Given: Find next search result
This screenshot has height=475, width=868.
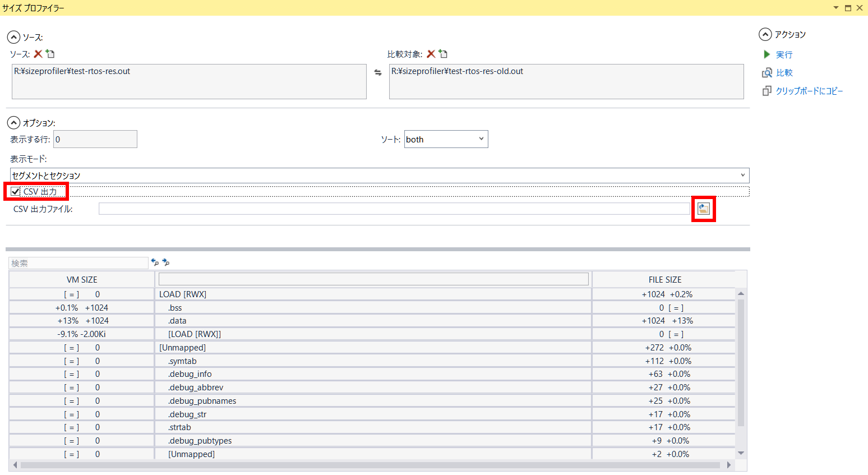Looking at the screenshot, I should pos(166,262).
